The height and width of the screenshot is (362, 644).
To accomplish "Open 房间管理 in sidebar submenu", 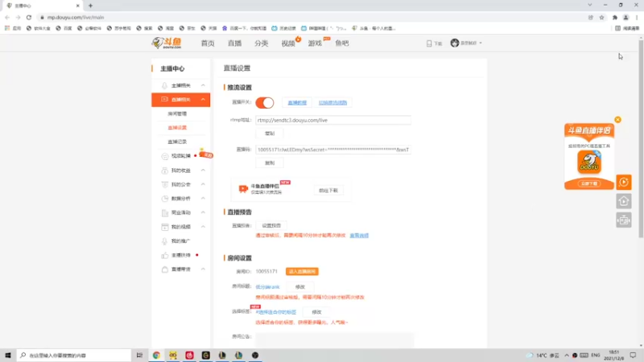I will [177, 113].
